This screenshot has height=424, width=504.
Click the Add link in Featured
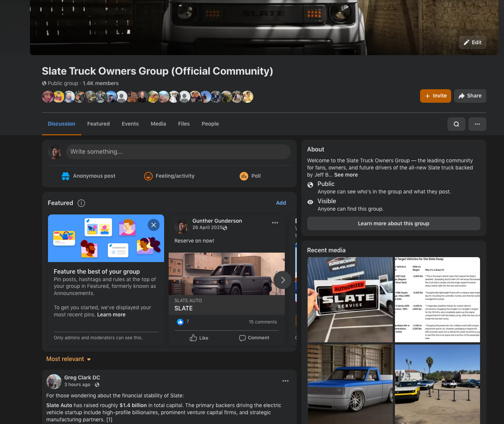tap(281, 203)
